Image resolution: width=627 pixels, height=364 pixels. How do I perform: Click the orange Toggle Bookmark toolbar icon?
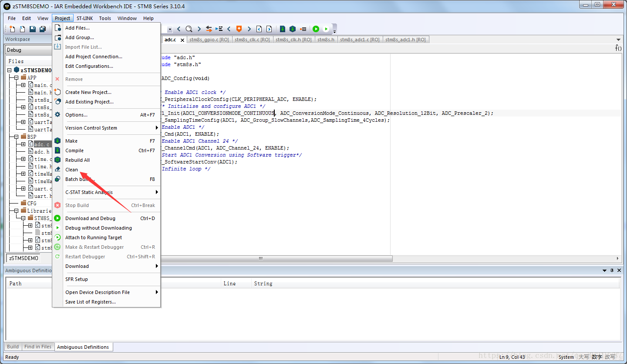(x=239, y=29)
